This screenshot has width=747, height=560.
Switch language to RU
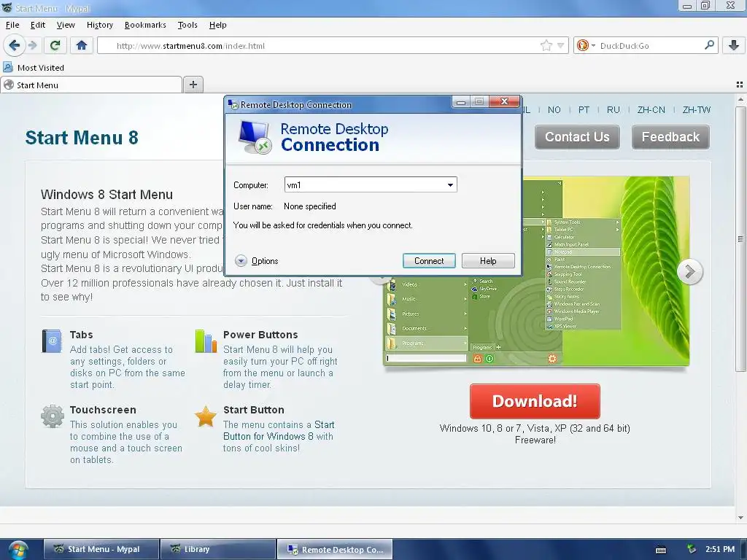[x=613, y=110]
